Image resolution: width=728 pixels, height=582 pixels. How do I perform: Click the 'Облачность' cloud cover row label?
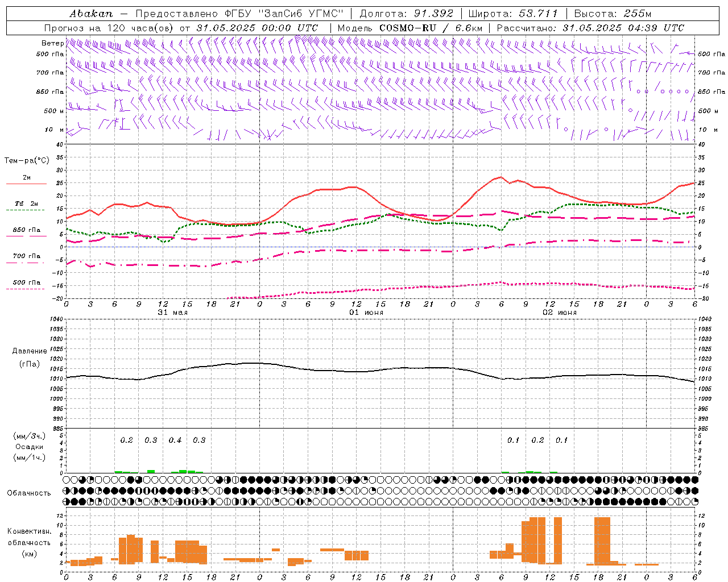tap(29, 493)
